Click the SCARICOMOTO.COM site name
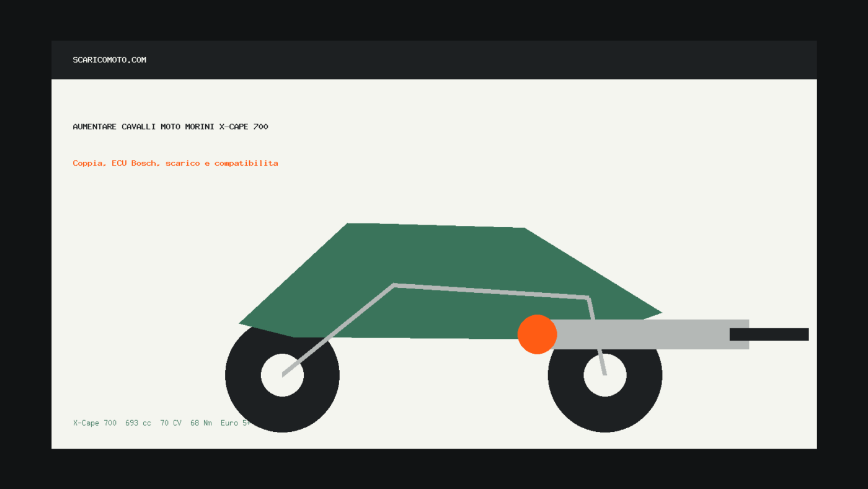Viewport: 868px width, 489px height. 110,60
